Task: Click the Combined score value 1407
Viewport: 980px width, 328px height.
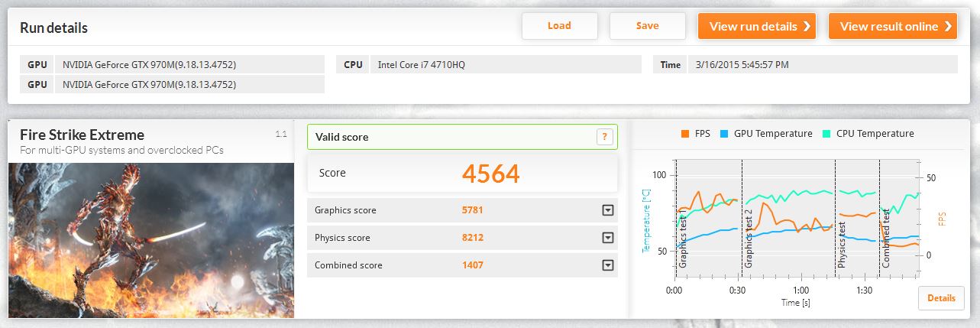Action: point(472,265)
